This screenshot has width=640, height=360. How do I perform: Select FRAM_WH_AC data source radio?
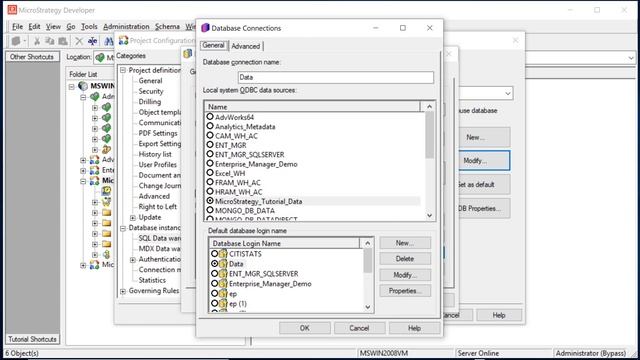210,182
